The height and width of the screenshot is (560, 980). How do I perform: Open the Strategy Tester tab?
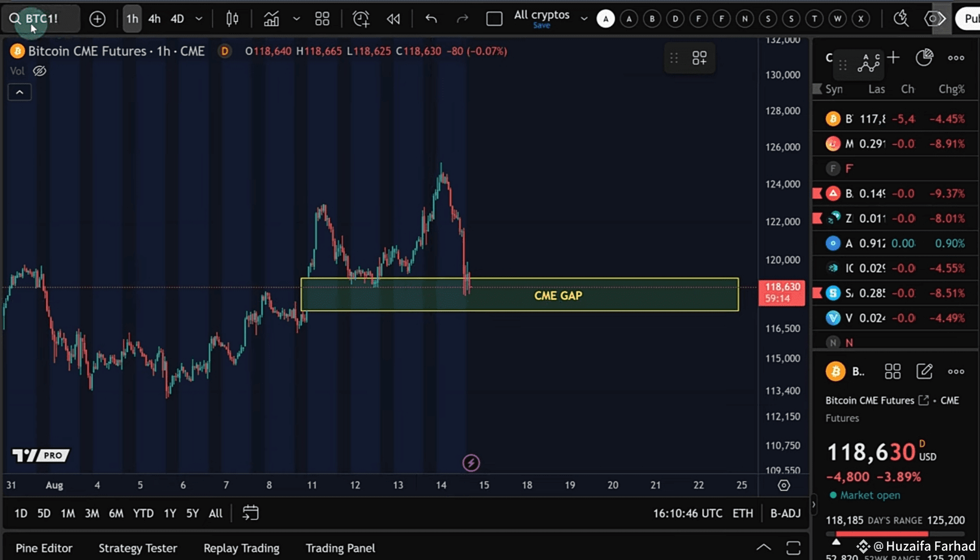coord(138,548)
